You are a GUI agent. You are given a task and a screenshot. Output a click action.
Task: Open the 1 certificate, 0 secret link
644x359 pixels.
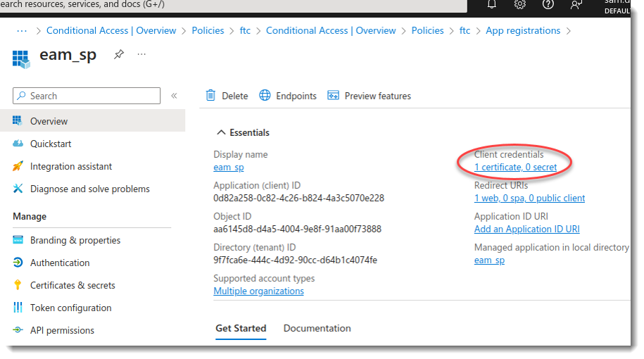515,167
